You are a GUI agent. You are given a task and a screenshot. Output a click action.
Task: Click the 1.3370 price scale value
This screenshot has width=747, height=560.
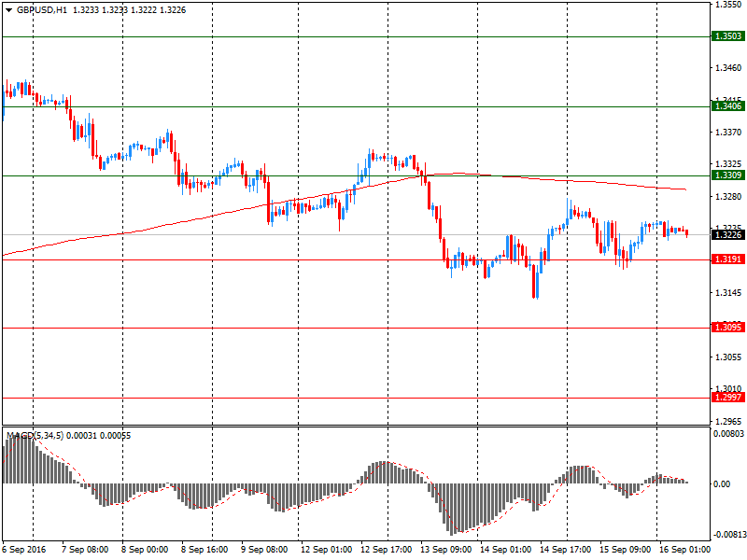[728, 132]
